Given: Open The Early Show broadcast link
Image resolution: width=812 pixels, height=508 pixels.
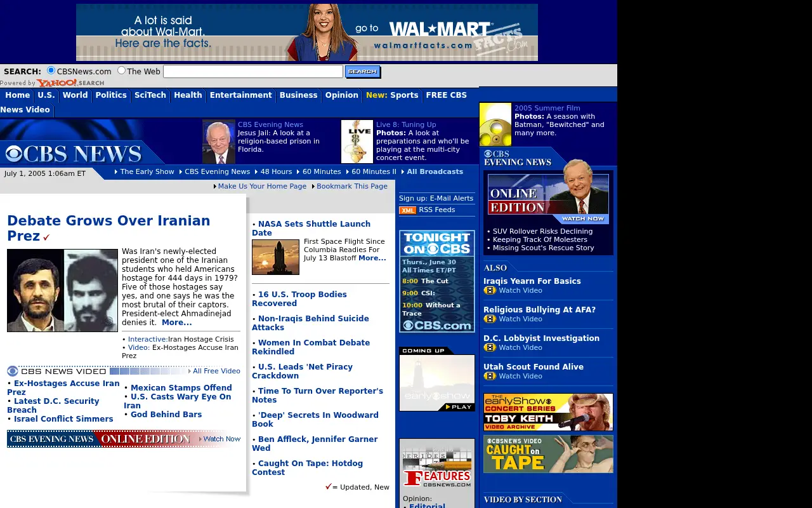Looking at the screenshot, I should coord(147,171).
